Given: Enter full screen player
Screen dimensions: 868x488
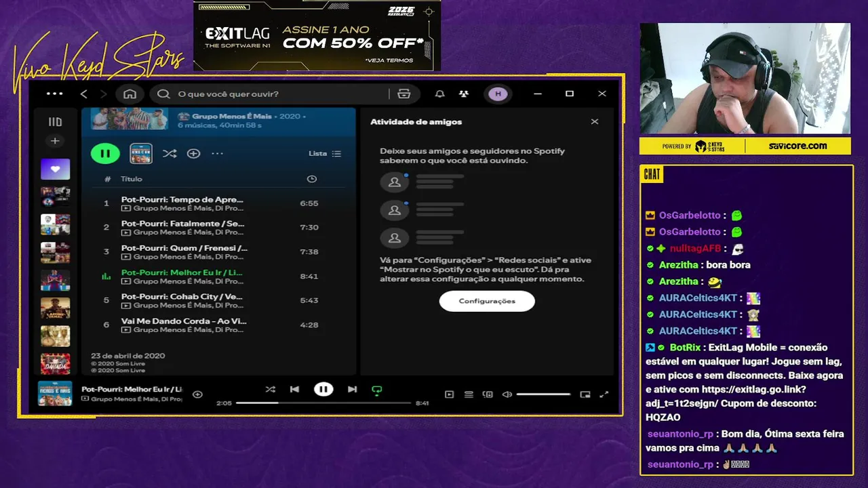Looking at the screenshot, I should (x=604, y=394).
